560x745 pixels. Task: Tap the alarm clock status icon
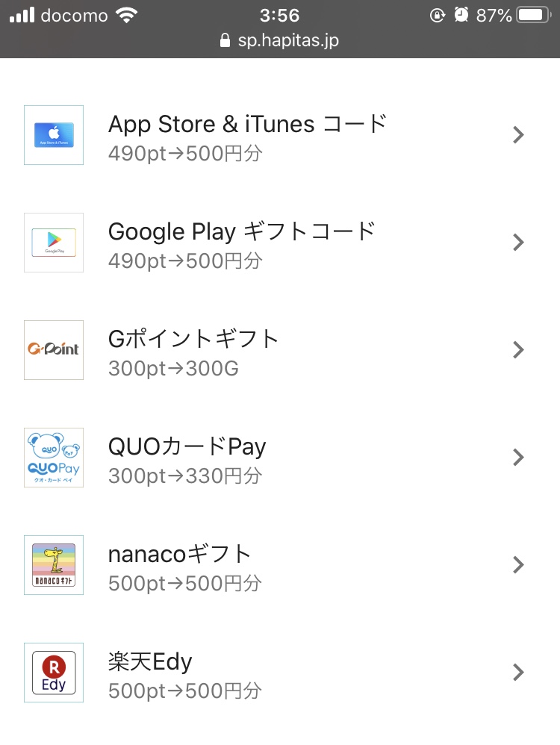click(x=461, y=15)
